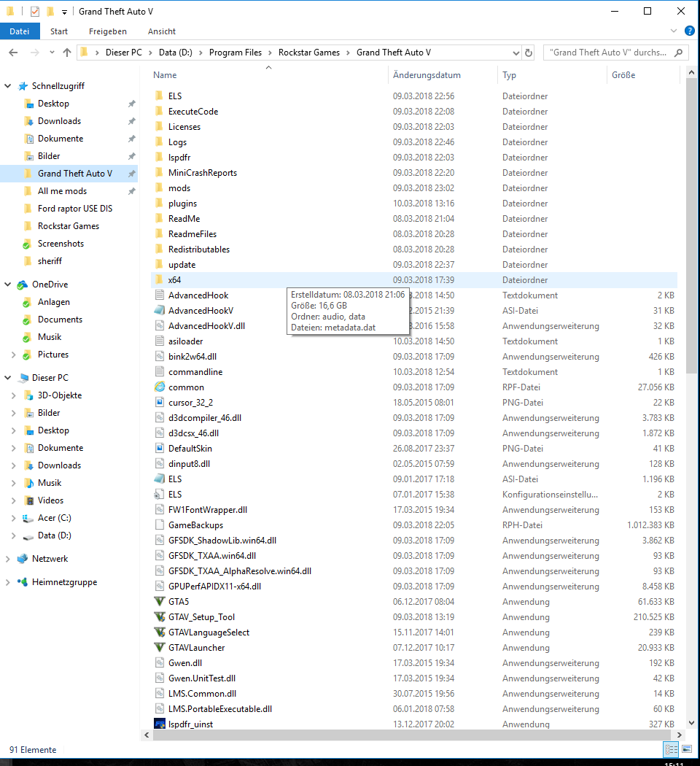This screenshot has width=700, height=766.
Task: Click the Heimnetzgruppe icon in sidebar
Action: pos(23,582)
